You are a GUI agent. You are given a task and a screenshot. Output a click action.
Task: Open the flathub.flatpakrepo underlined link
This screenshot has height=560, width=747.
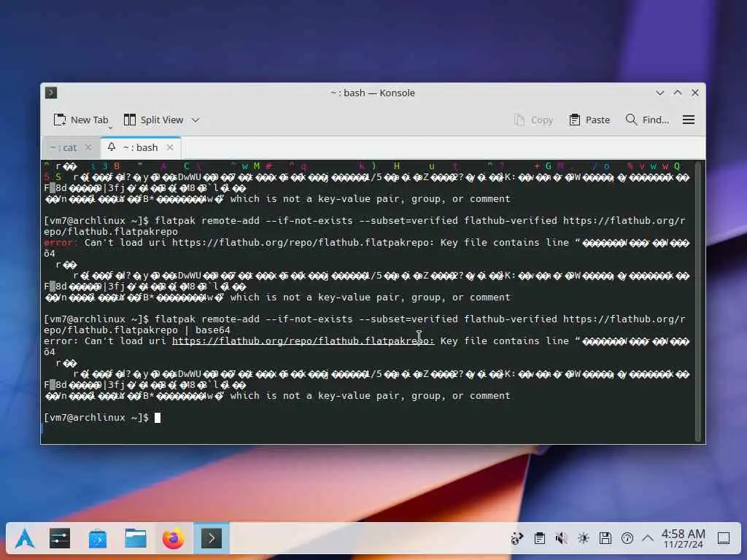[303, 341]
